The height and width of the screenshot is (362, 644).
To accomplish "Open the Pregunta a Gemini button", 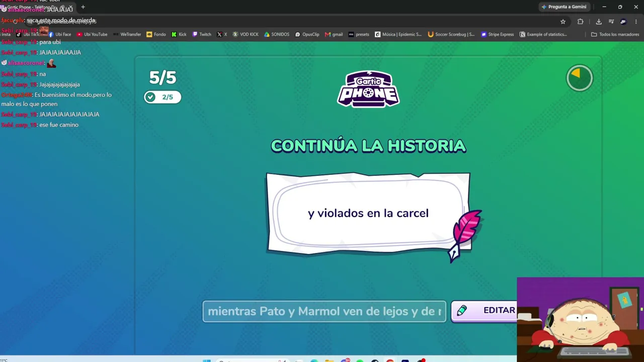I will (564, 7).
